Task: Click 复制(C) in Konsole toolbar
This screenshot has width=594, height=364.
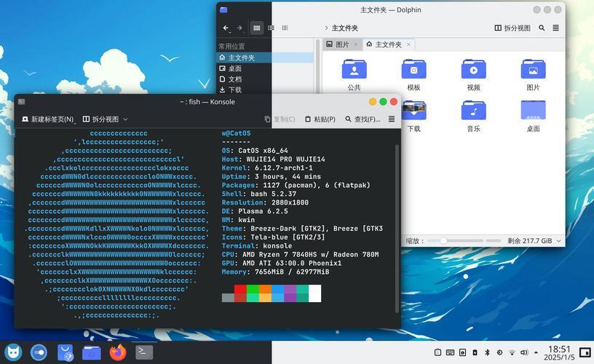Action: [x=280, y=119]
